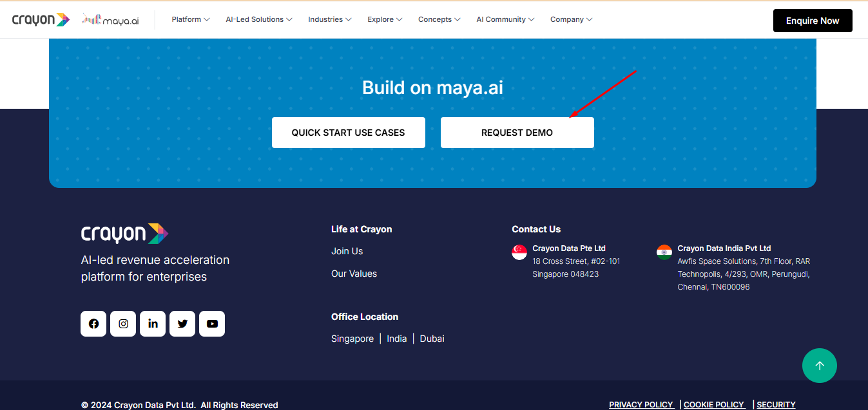Expand the Industries dropdown menu
This screenshot has height=410, width=868.
point(330,19)
